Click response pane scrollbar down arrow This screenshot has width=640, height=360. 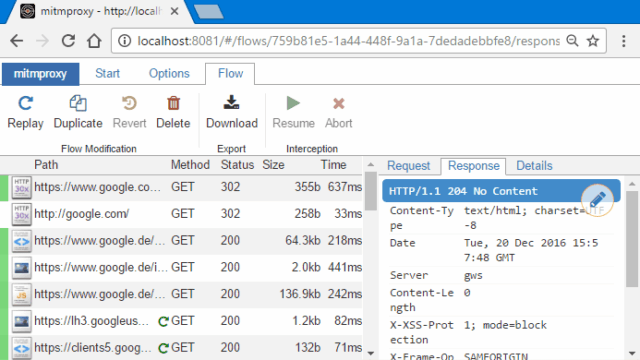[x=632, y=353]
